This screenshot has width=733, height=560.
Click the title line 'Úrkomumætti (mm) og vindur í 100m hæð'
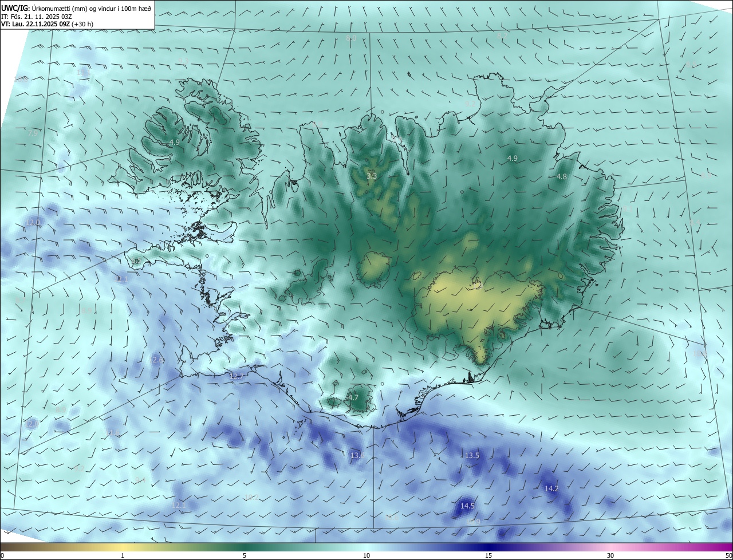click(x=91, y=8)
